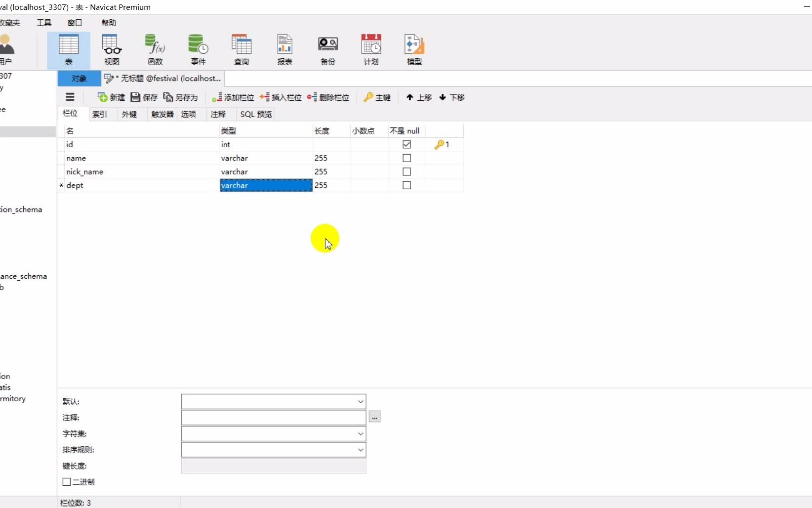Open the 模型 (Model) toolbar icon

(x=414, y=50)
